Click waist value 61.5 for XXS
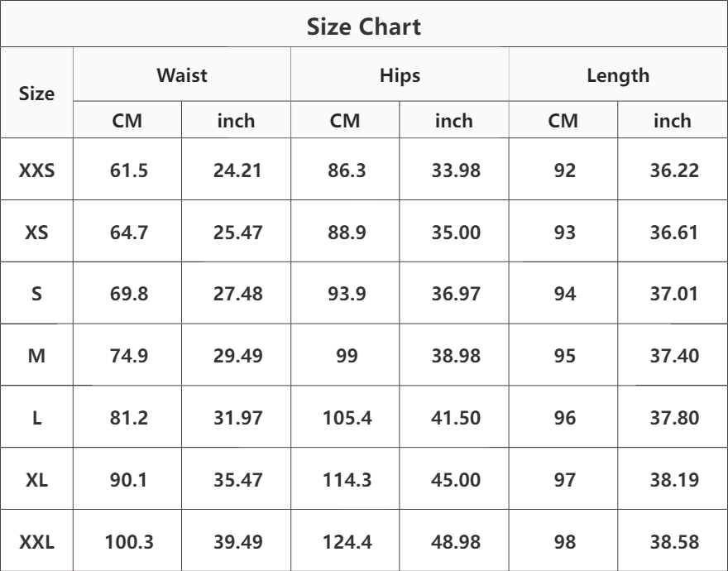 pyautogui.click(x=128, y=170)
